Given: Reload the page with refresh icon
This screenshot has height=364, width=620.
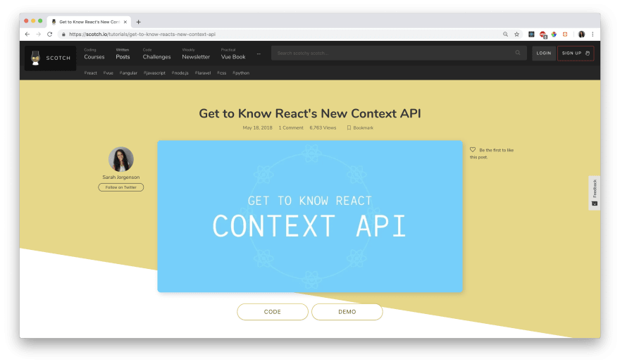Looking at the screenshot, I should coord(50,34).
